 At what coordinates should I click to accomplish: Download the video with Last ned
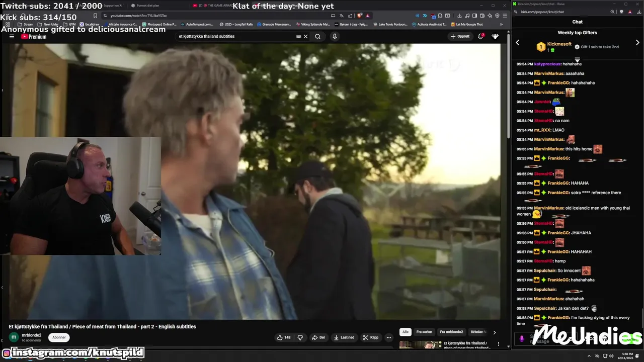(344, 337)
